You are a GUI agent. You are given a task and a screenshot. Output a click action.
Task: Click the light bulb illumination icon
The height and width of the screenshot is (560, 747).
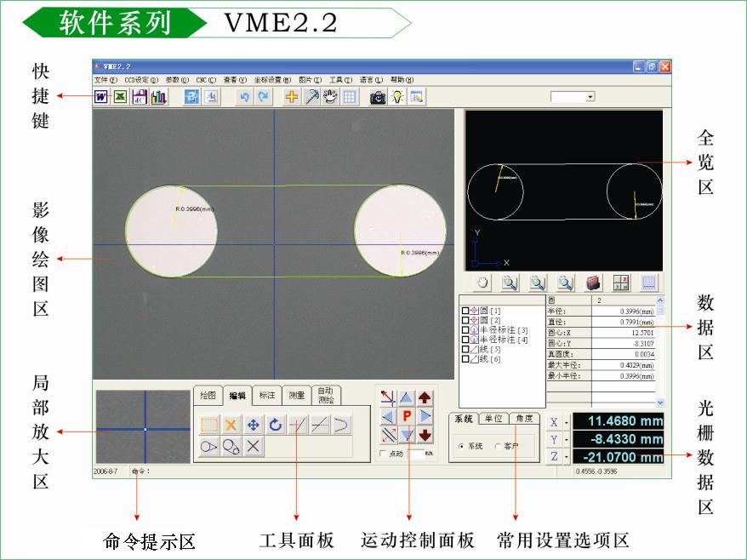[x=396, y=97]
